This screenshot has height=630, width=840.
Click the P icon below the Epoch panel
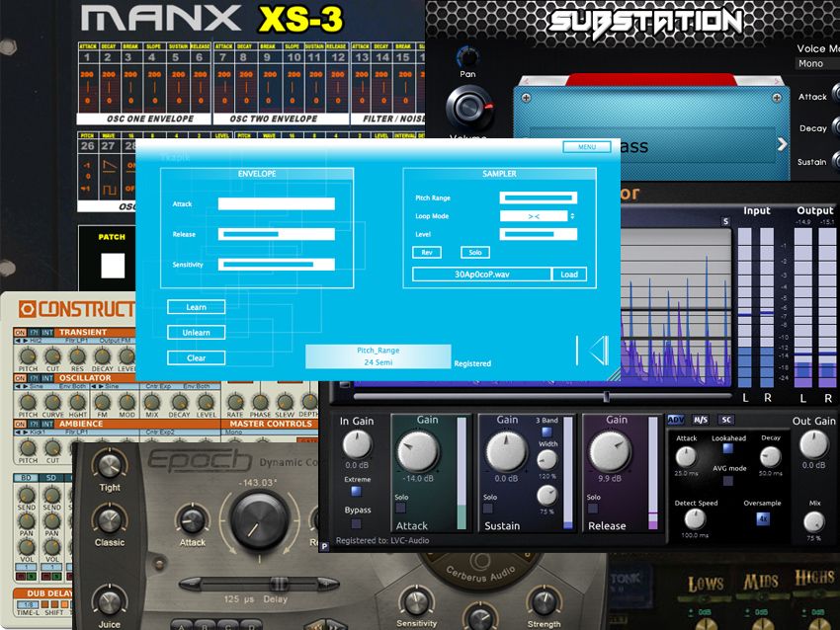(x=324, y=546)
